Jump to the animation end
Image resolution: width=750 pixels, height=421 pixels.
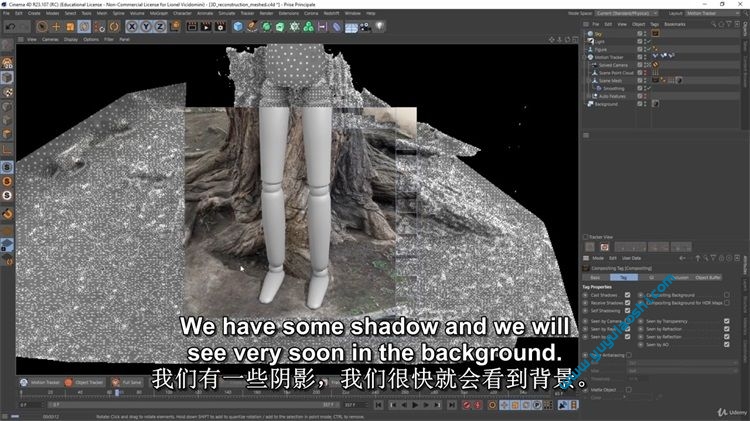coord(452,405)
